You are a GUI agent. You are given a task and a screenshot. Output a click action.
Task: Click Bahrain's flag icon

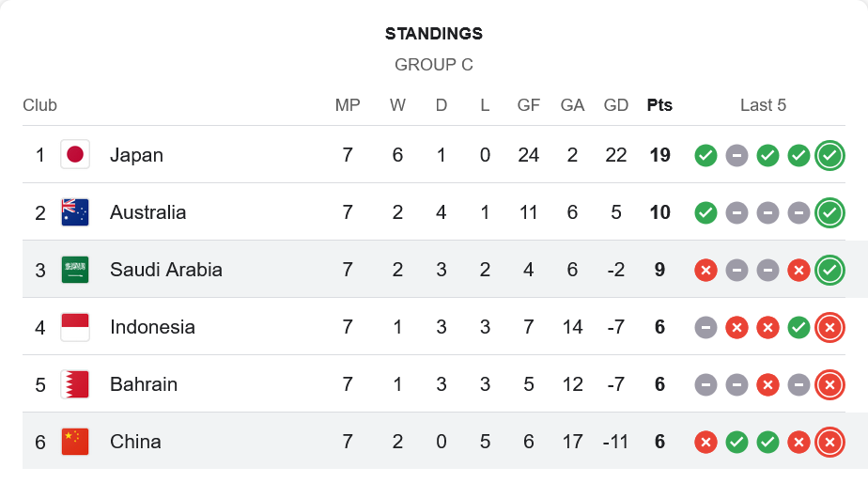[75, 384]
